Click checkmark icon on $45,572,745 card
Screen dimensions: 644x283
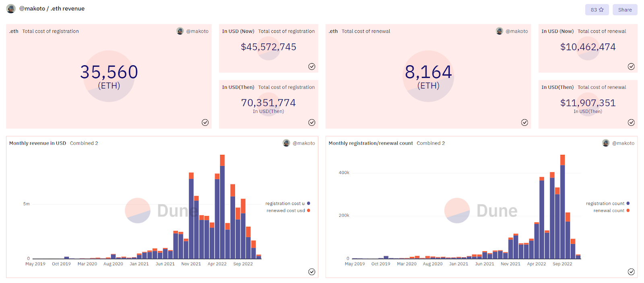[312, 67]
